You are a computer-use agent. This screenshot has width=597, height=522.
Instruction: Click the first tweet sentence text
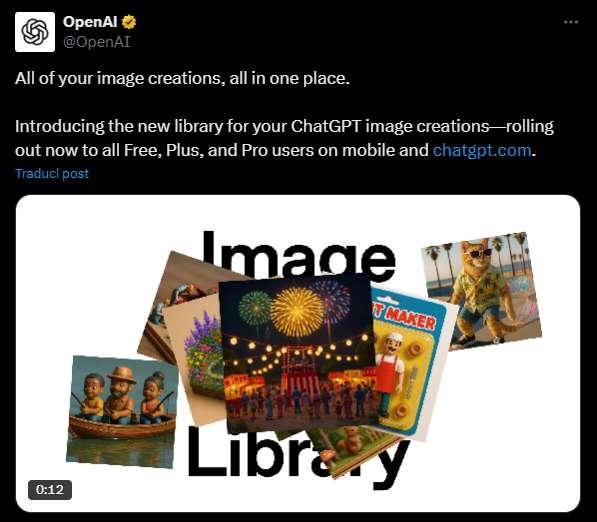(182, 78)
